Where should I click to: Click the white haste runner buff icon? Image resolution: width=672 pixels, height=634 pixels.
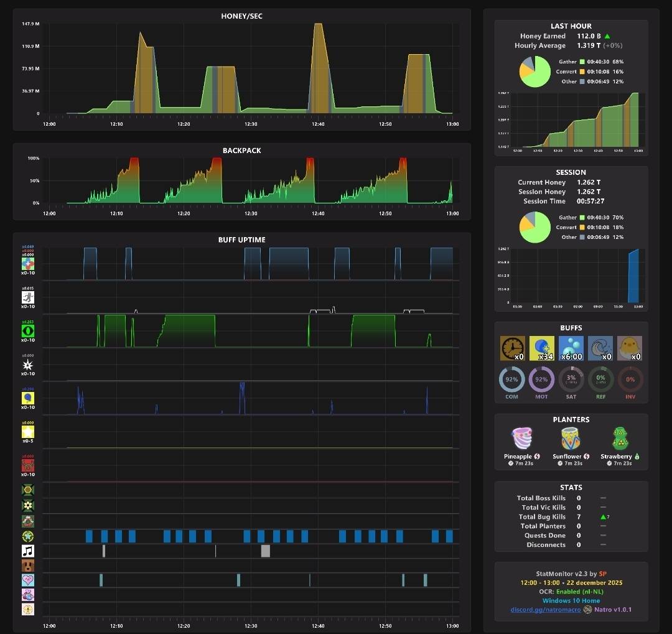pos(28,297)
